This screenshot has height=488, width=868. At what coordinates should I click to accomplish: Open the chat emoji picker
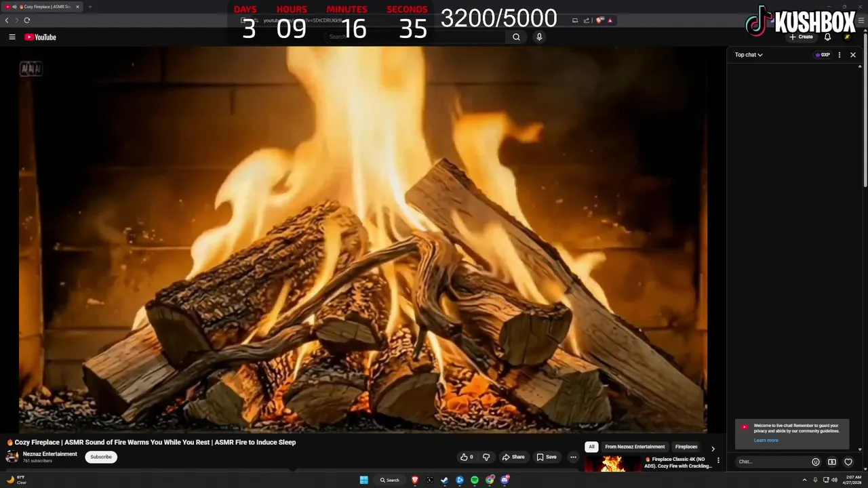[x=816, y=462]
